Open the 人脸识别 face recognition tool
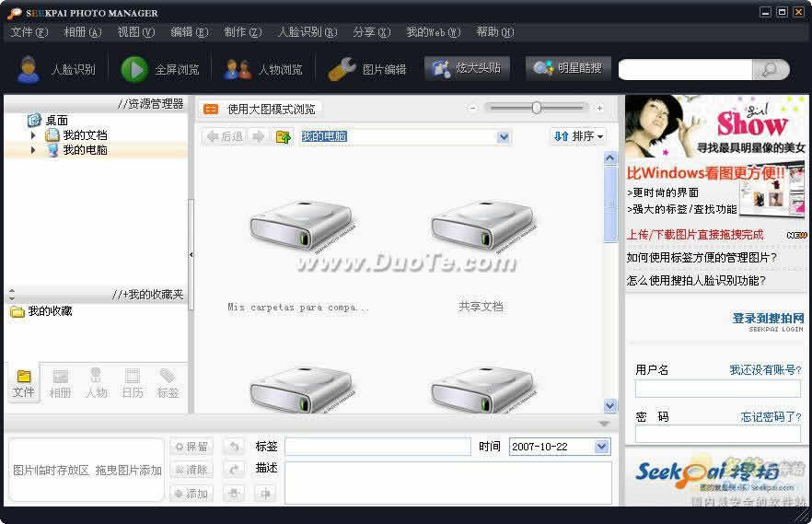Screen dimensions: 812x524 point(56,69)
